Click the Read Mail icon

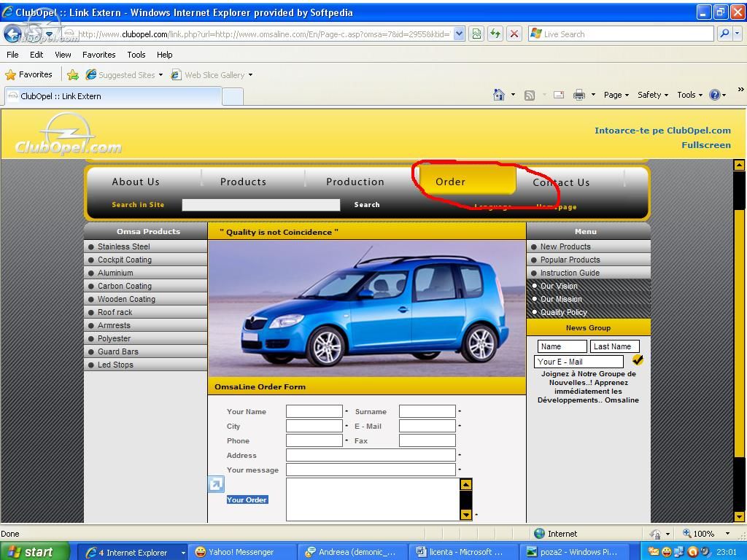coord(559,95)
